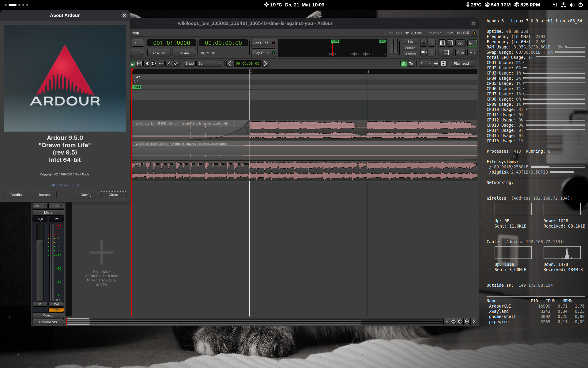Select the Range selection tool
This screenshot has width=588, height=368.
(x=139, y=63)
